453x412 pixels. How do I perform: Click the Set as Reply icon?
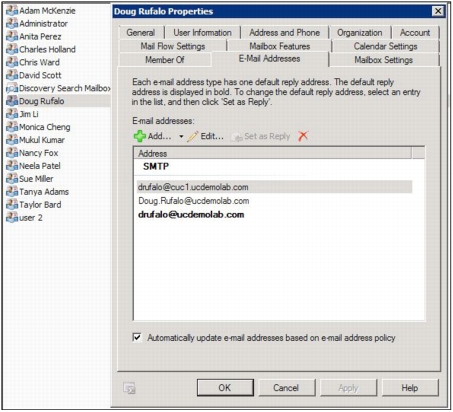pos(237,137)
